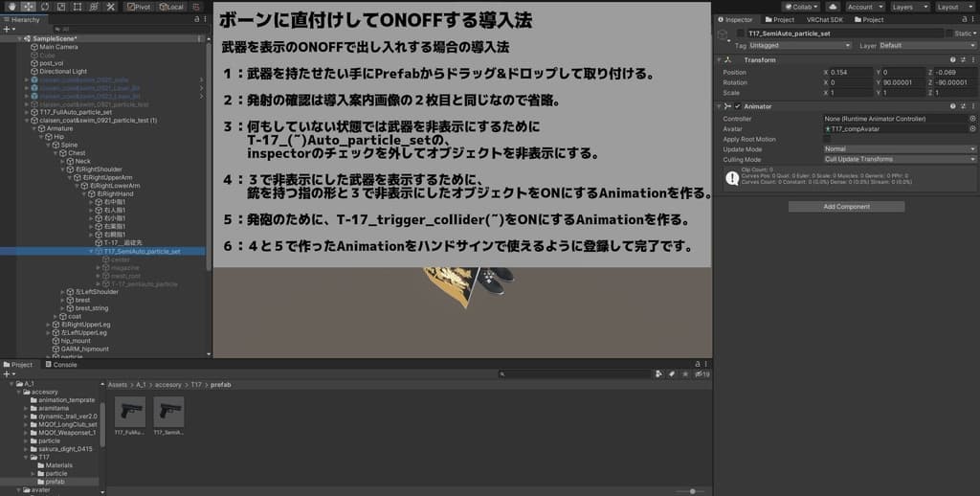This screenshot has width=980, height=496.
Task: Open first Project tab next to Inspector
Action: [x=780, y=19]
